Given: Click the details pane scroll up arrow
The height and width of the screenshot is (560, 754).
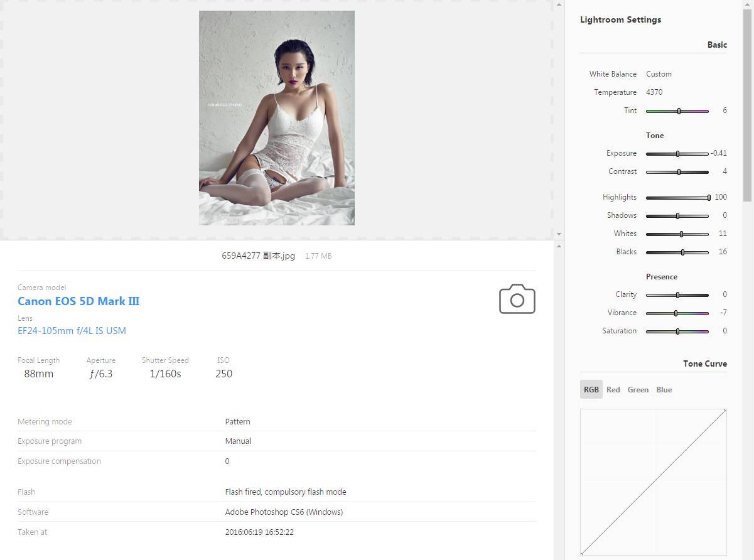Looking at the screenshot, I should point(559,246).
